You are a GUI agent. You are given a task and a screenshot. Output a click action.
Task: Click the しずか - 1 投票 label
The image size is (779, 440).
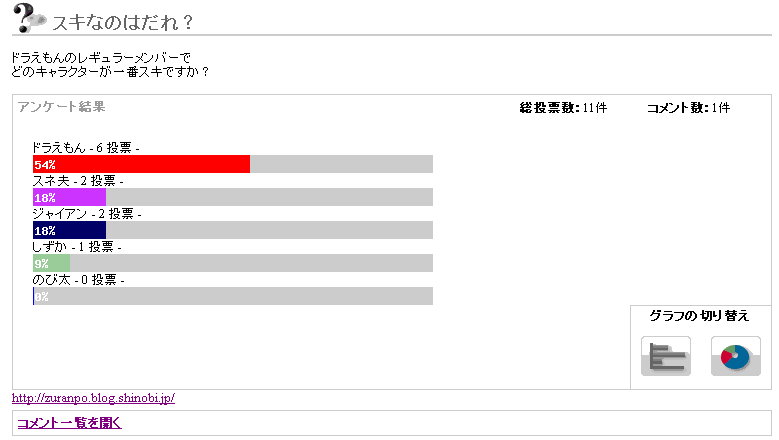[77, 247]
